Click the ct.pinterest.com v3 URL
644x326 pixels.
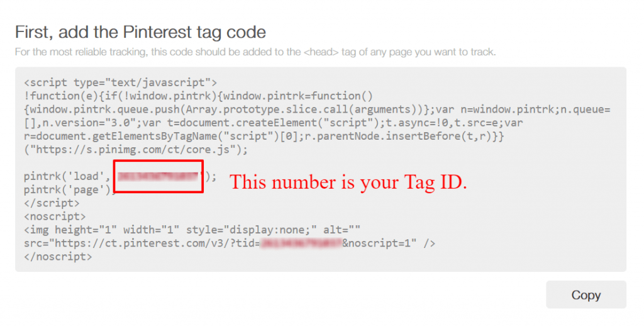point(157,244)
